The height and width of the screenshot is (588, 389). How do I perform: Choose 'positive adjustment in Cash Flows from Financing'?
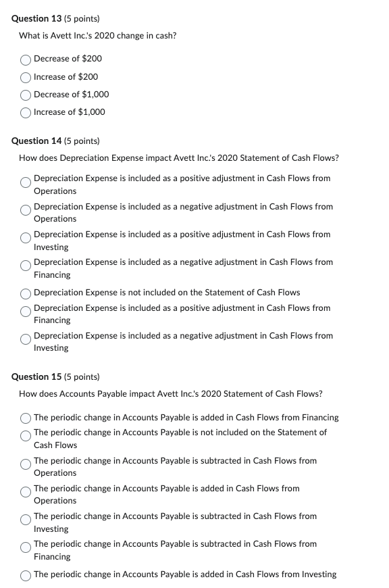pyautogui.click(x=25, y=312)
